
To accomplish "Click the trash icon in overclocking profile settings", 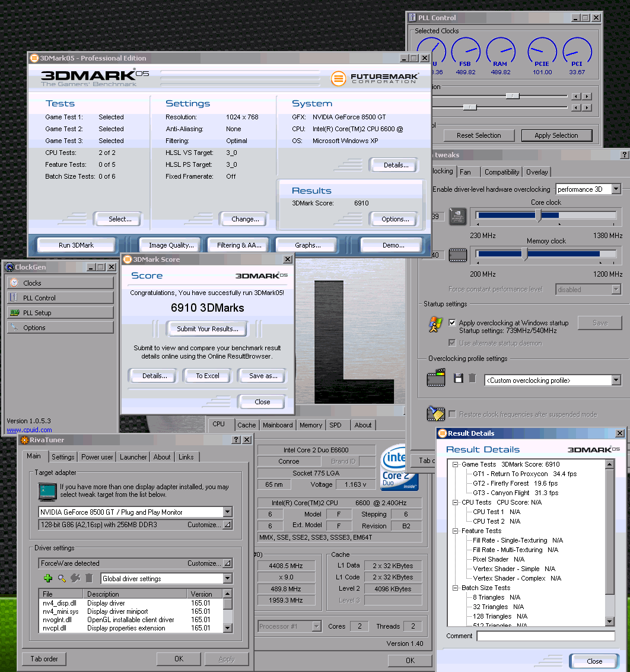I will [472, 378].
